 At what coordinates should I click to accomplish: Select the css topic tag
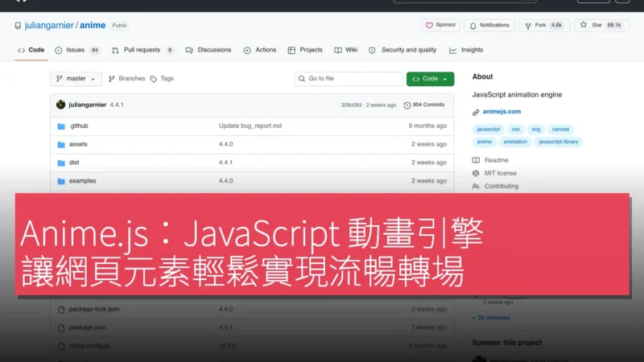[x=516, y=130]
